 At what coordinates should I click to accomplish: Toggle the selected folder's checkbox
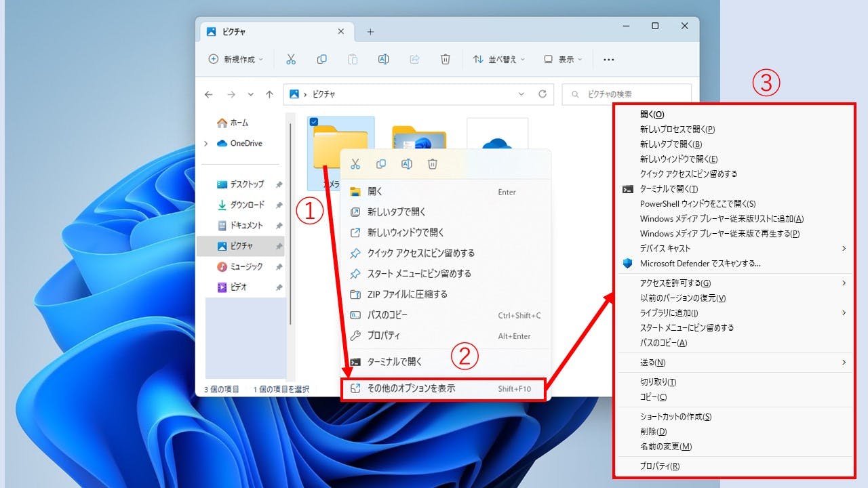click(314, 122)
